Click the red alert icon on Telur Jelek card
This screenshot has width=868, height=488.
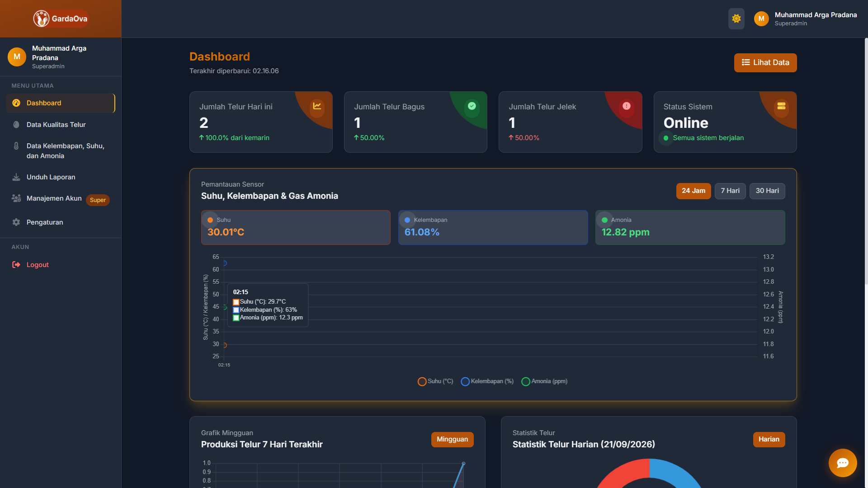pyautogui.click(x=626, y=106)
